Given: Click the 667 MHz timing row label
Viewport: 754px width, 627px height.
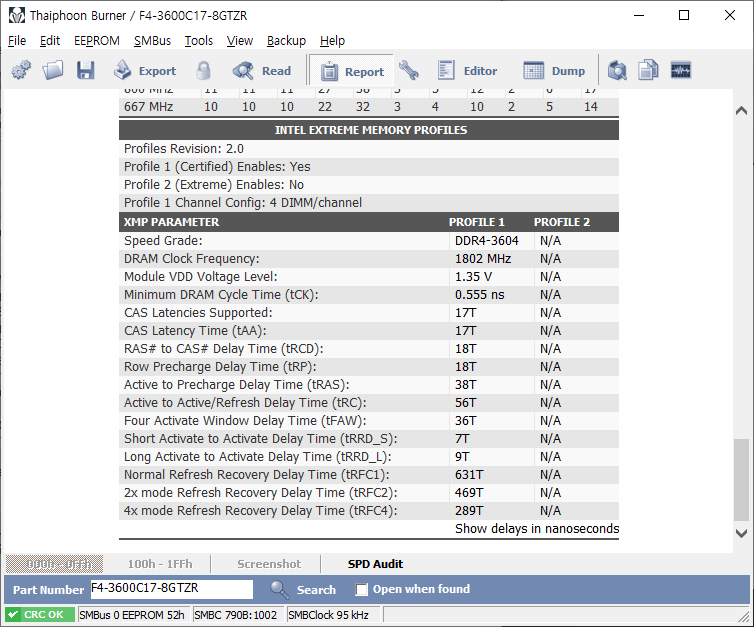Looking at the screenshot, I should tap(148, 107).
